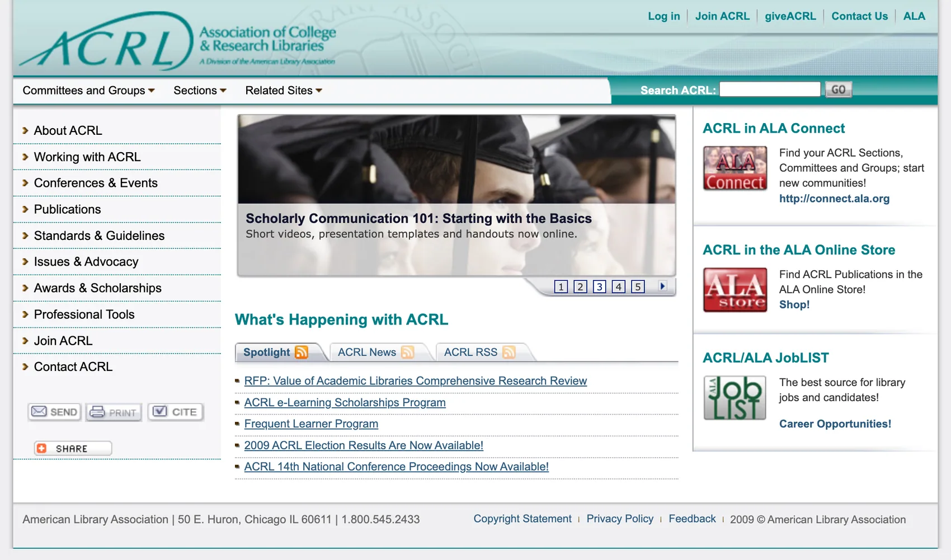Select Join ACRL in sidebar

pos(63,341)
